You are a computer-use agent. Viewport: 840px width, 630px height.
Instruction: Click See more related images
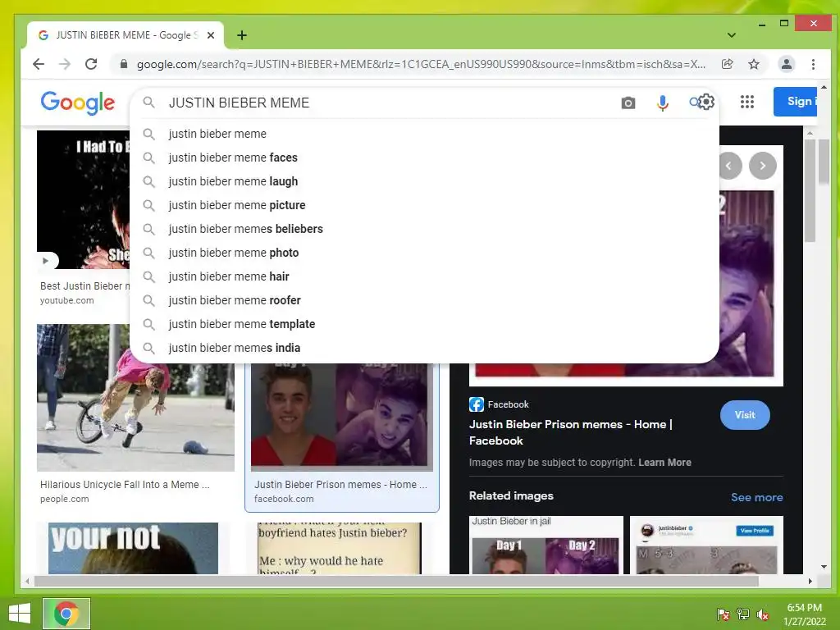pos(756,497)
